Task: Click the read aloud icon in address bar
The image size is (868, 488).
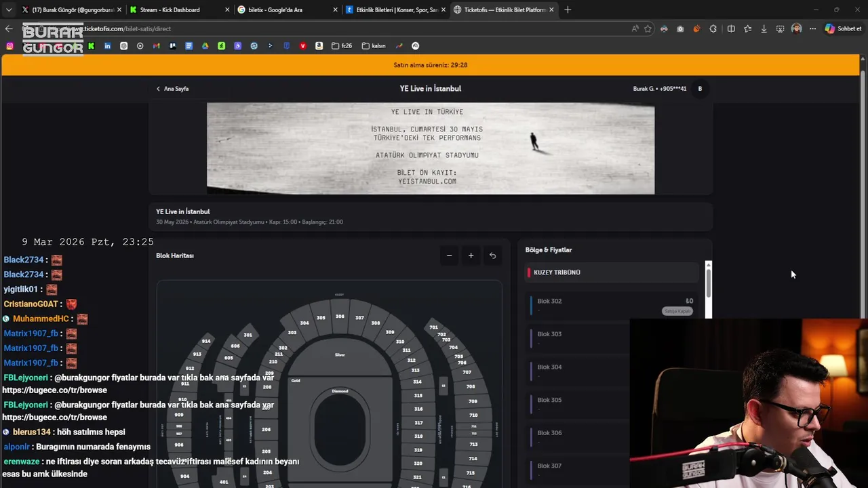Action: (635, 28)
